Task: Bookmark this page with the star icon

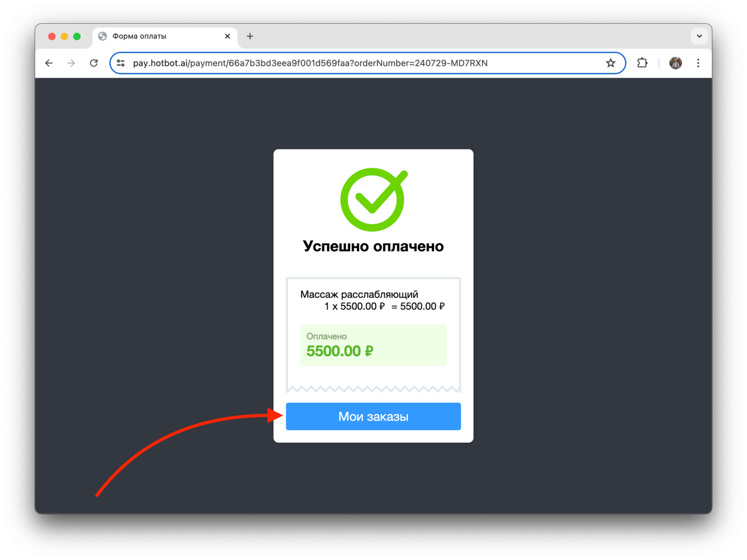Action: pos(610,63)
